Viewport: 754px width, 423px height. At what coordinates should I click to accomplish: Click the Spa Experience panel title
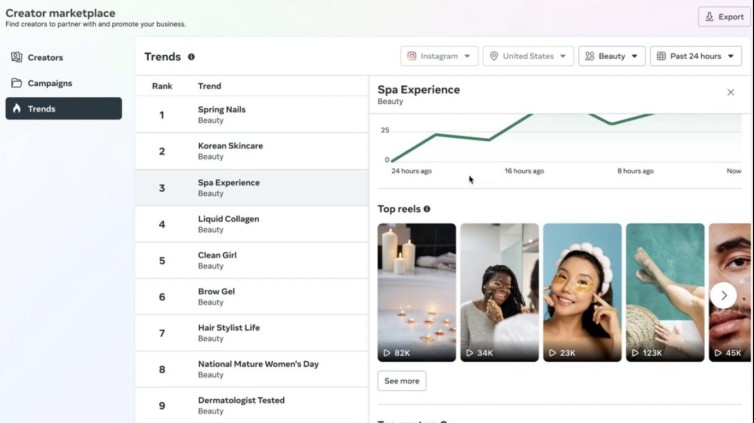point(418,90)
